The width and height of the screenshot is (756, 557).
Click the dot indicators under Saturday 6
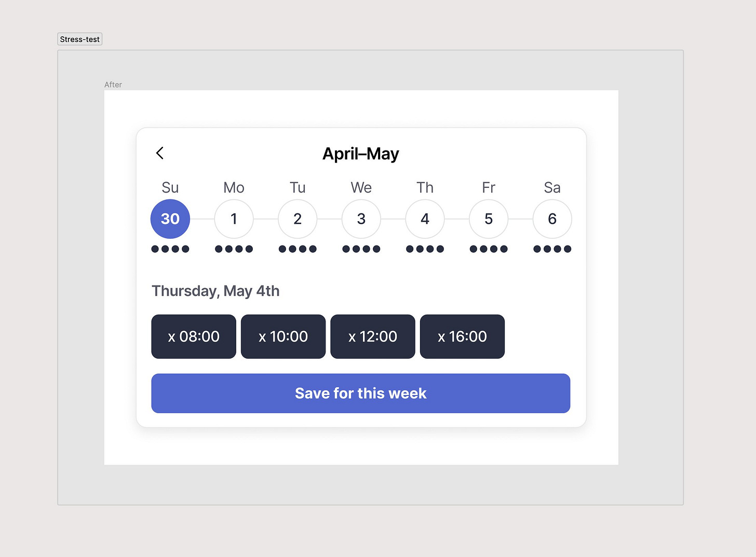[x=552, y=249]
